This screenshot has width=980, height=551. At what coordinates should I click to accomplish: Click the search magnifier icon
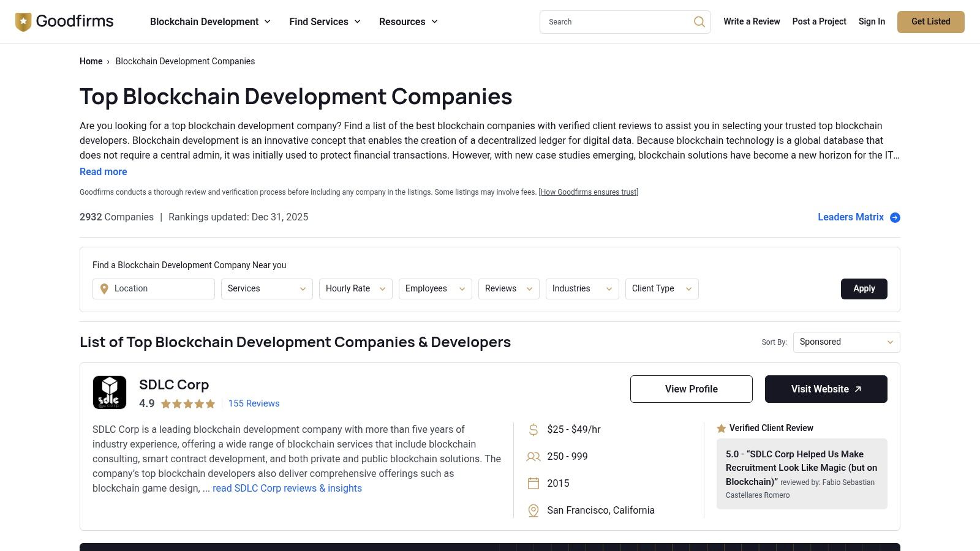(699, 22)
